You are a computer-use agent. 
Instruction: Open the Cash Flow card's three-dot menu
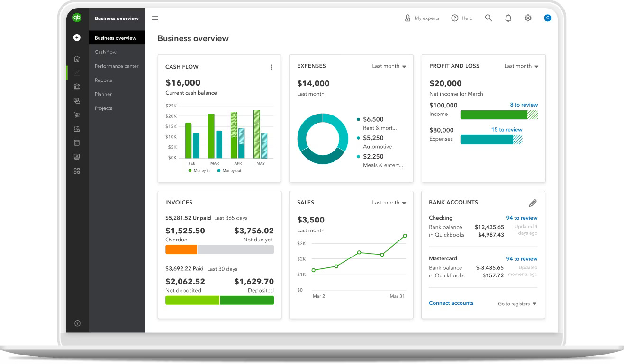click(271, 67)
